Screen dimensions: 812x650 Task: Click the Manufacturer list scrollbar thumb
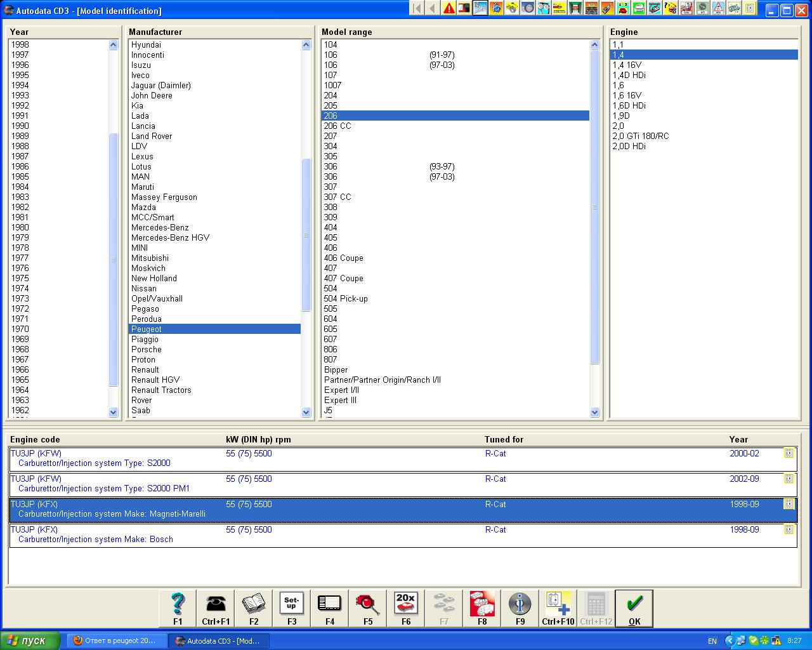(306, 235)
